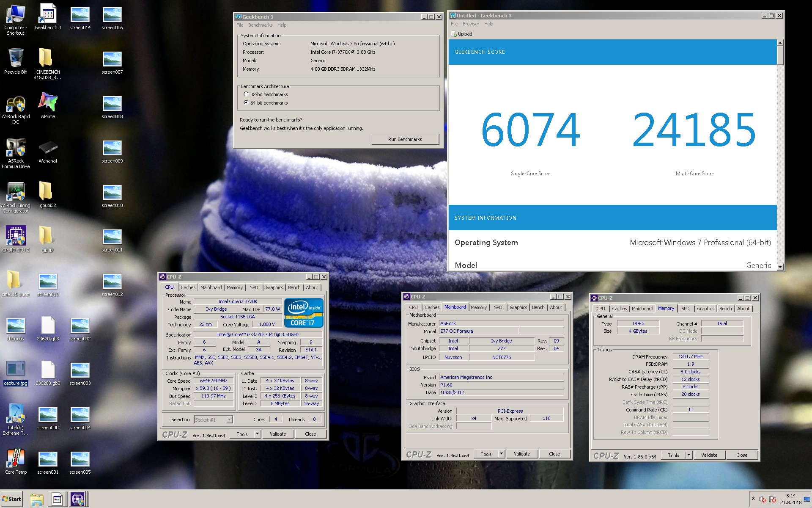Switch to Caches tab in CPU-Z CPU window
This screenshot has width=812, height=508.
pyautogui.click(x=188, y=287)
